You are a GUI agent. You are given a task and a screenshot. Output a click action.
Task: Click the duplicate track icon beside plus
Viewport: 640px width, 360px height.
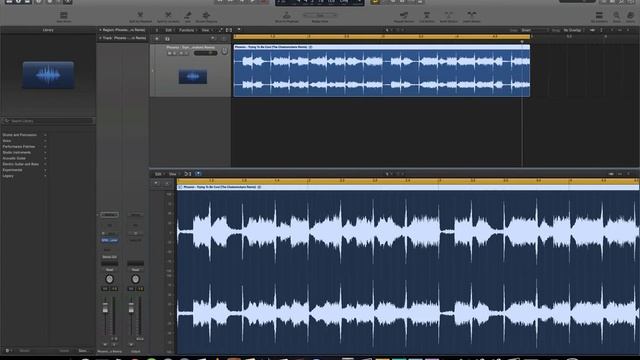click(167, 39)
